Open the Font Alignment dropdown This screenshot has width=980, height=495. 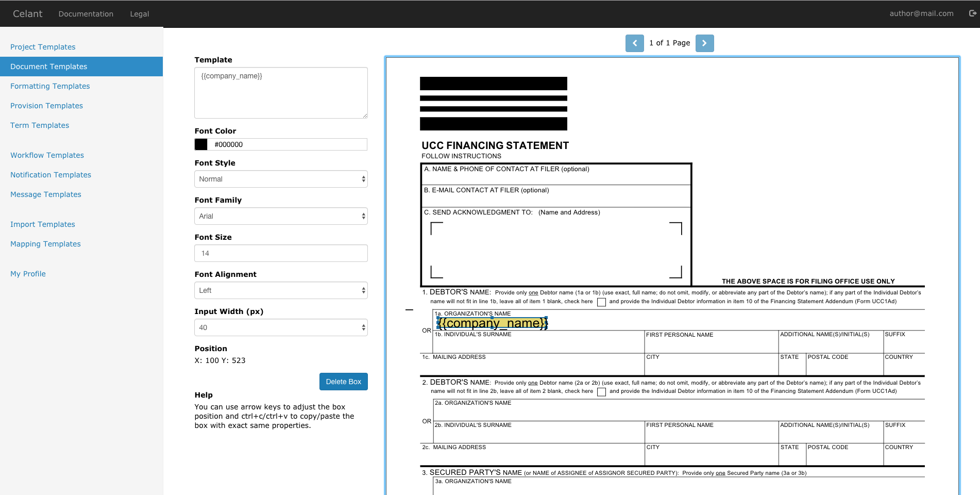281,290
